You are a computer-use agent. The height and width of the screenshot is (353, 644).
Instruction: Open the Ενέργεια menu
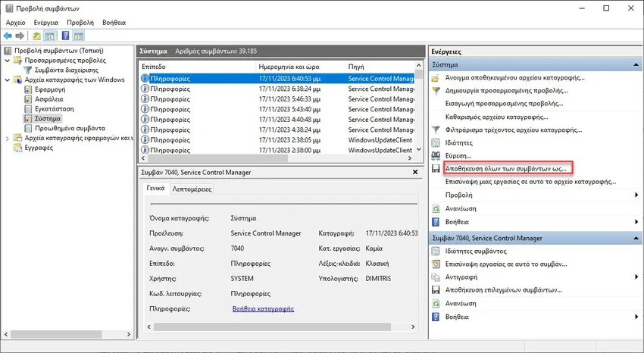[46, 23]
